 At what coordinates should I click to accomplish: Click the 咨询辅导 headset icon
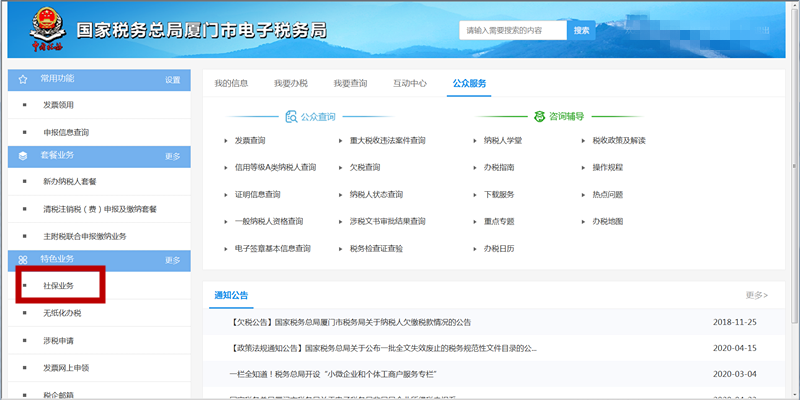click(x=539, y=117)
